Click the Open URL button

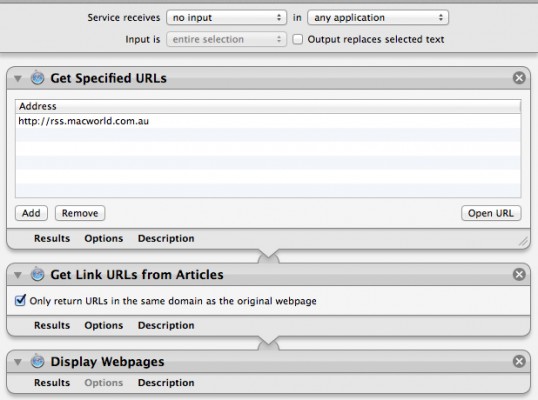(x=491, y=213)
